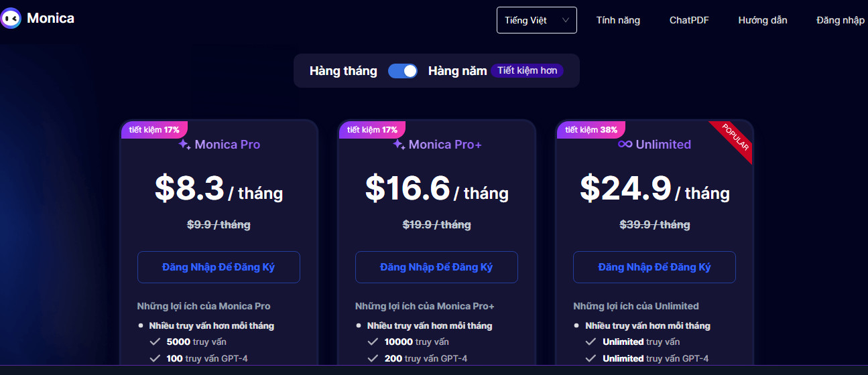Click Đăng Nhập Để Đăng Ký for Unlimited
The image size is (868, 375).
coord(654,267)
